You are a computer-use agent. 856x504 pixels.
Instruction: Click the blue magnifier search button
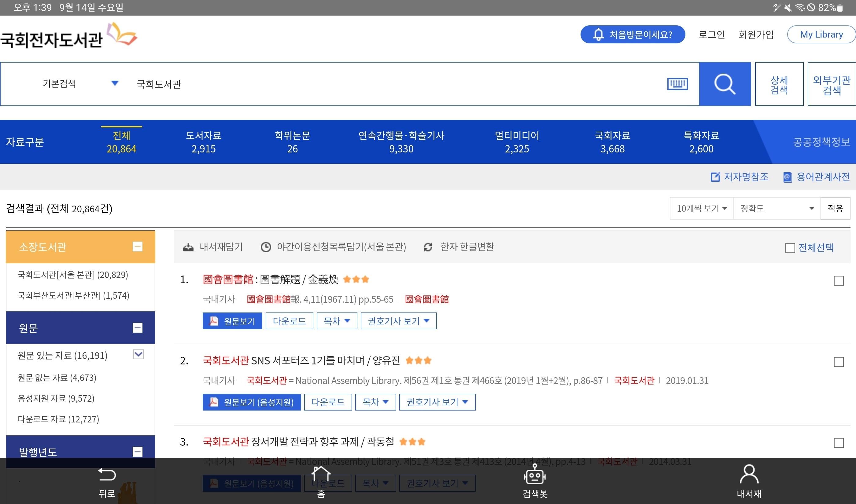725,84
